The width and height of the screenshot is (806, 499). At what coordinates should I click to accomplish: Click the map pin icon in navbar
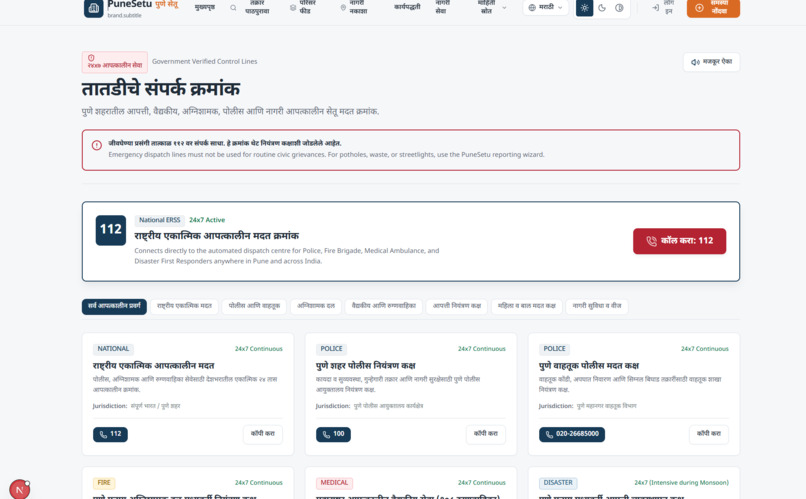[343, 8]
